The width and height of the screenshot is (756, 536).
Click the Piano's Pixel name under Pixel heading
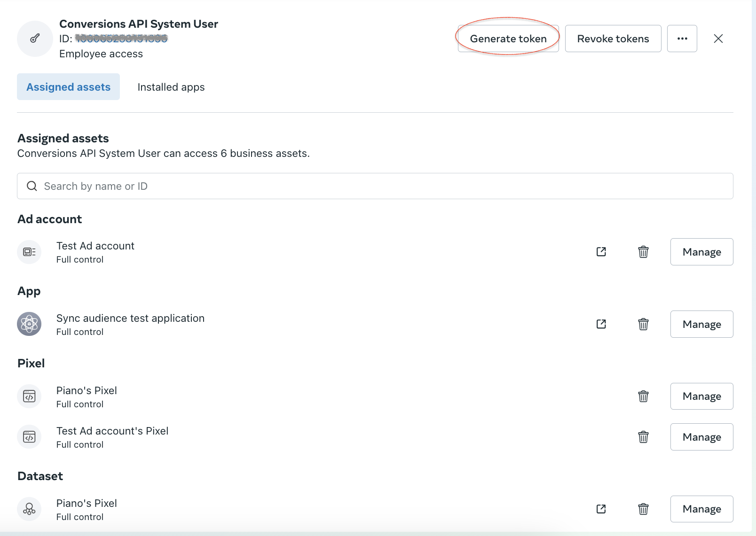(87, 390)
